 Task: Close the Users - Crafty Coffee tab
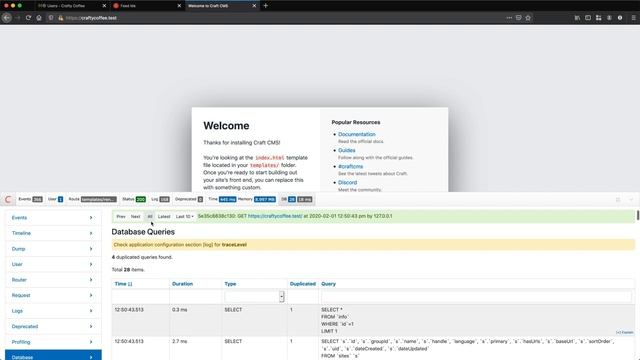click(104, 6)
